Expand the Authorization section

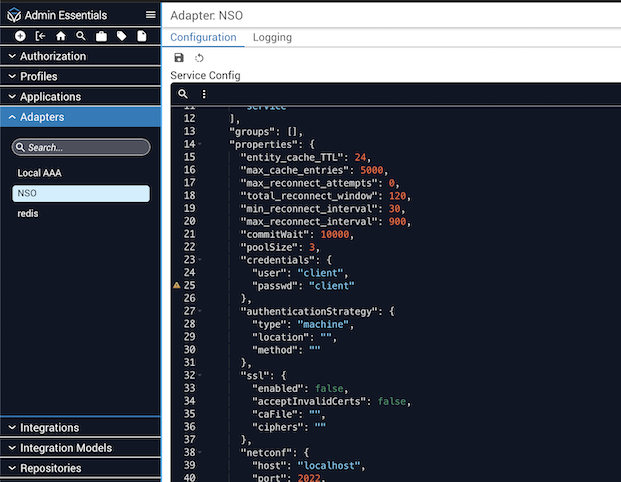[x=80, y=57]
